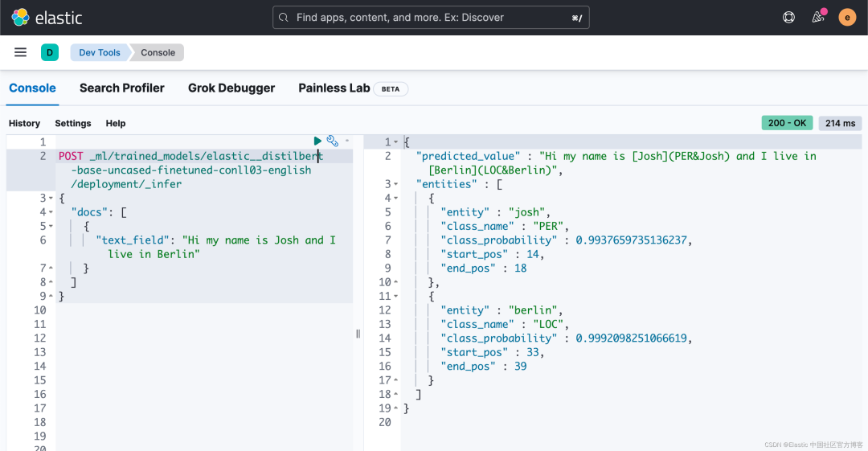The width and height of the screenshot is (868, 451).
Task: Run the request with play icon
Action: click(318, 141)
